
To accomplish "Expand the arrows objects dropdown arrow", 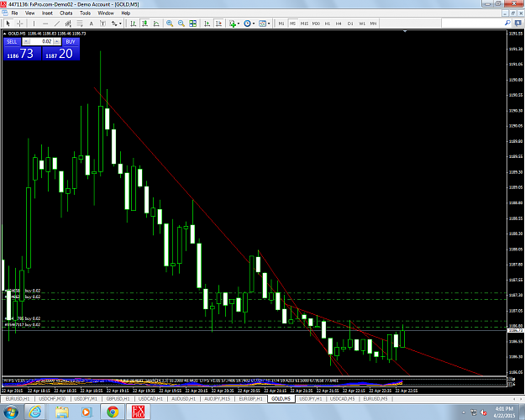I will pos(120,24).
